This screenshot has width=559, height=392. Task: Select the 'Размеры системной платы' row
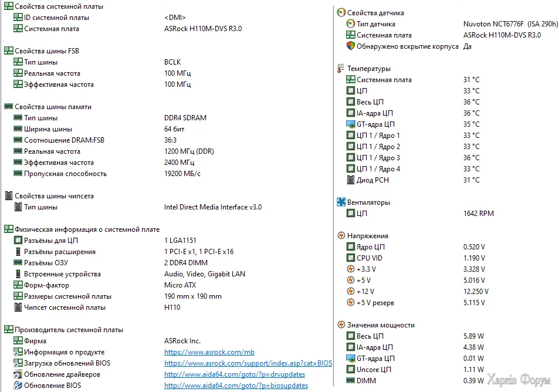pyautogui.click(x=118, y=296)
